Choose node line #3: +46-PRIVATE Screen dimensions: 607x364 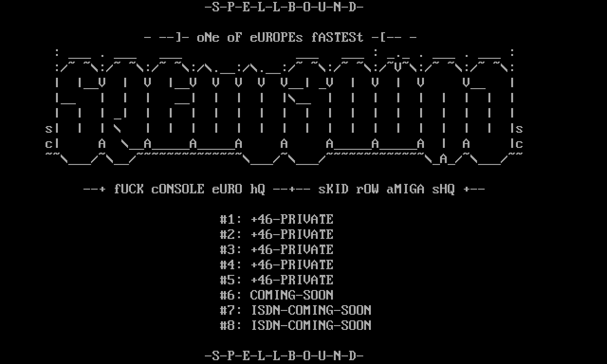click(276, 250)
